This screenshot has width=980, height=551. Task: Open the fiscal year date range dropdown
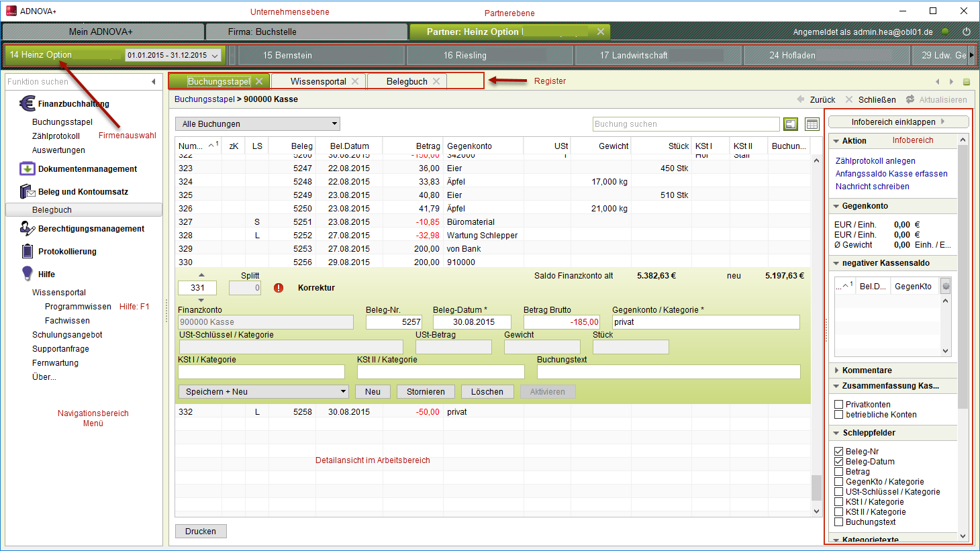coord(173,55)
